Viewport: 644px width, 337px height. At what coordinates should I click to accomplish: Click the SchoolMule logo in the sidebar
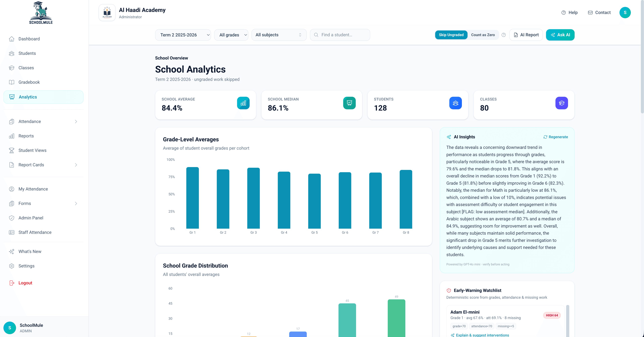pos(41,13)
